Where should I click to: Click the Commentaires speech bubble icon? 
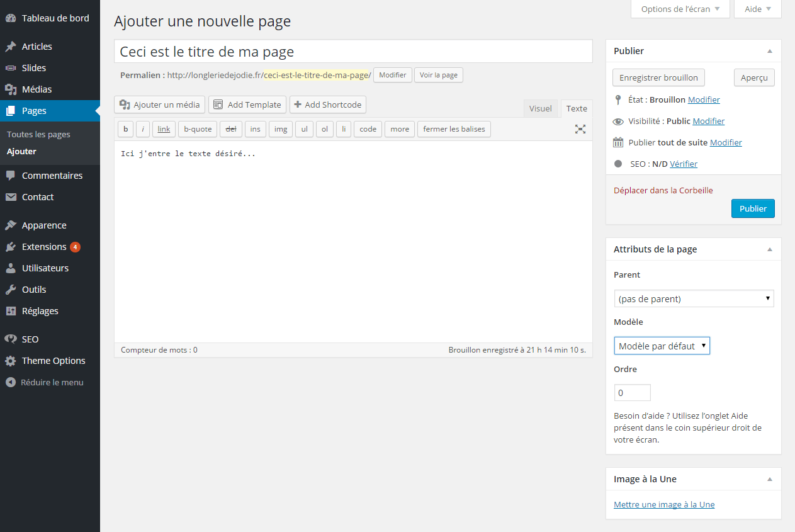coord(11,176)
